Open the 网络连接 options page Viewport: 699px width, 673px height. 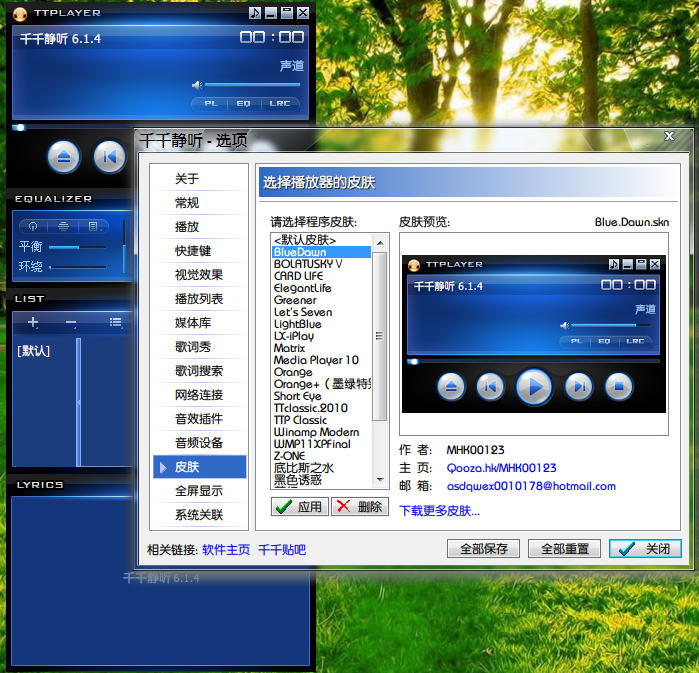pos(200,395)
